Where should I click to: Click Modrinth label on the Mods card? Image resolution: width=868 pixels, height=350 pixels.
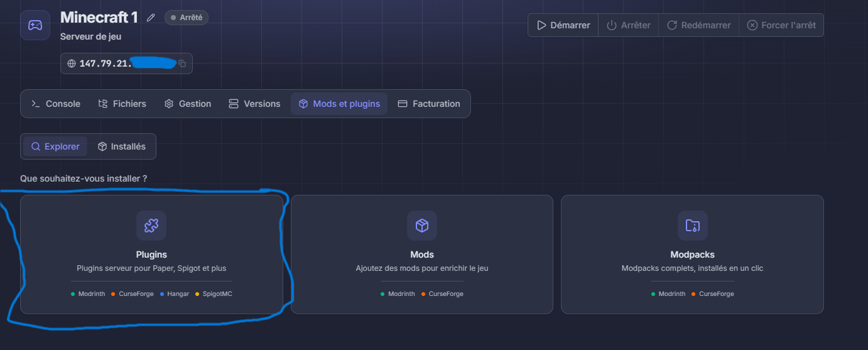[402, 294]
